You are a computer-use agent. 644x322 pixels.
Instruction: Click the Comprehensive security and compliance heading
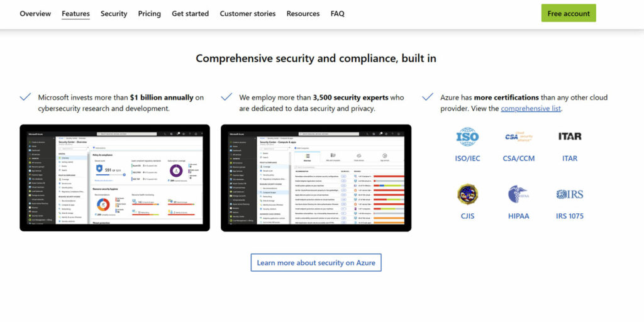[x=316, y=58]
